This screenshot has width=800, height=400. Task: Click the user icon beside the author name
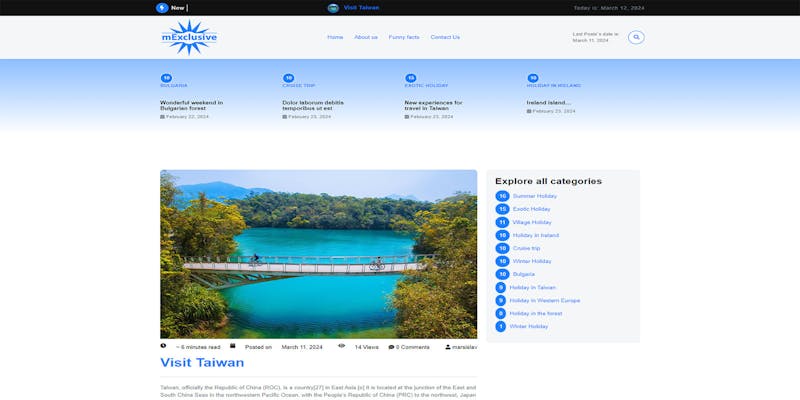coord(448,347)
